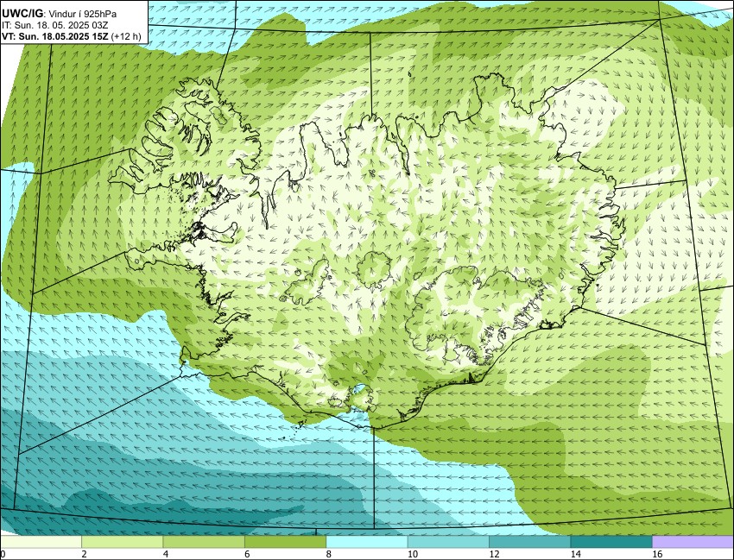Click the medium green 4–6 legend color
This screenshot has width=734, height=560.
point(204,542)
